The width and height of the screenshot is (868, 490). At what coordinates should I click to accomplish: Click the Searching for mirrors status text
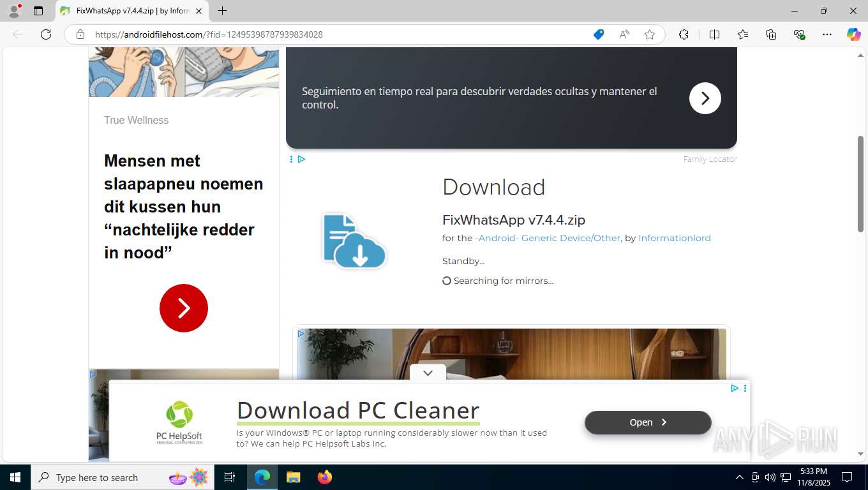coord(504,281)
